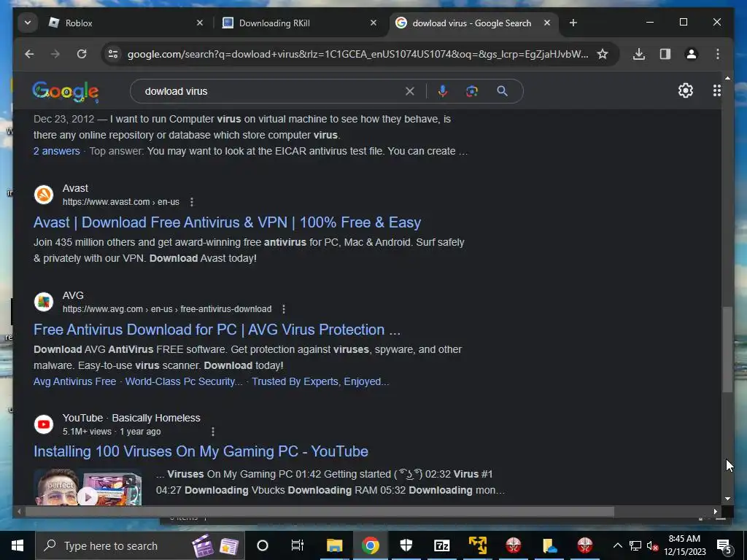Open the network tray icon
Screen dimensions: 747x560
(635, 545)
